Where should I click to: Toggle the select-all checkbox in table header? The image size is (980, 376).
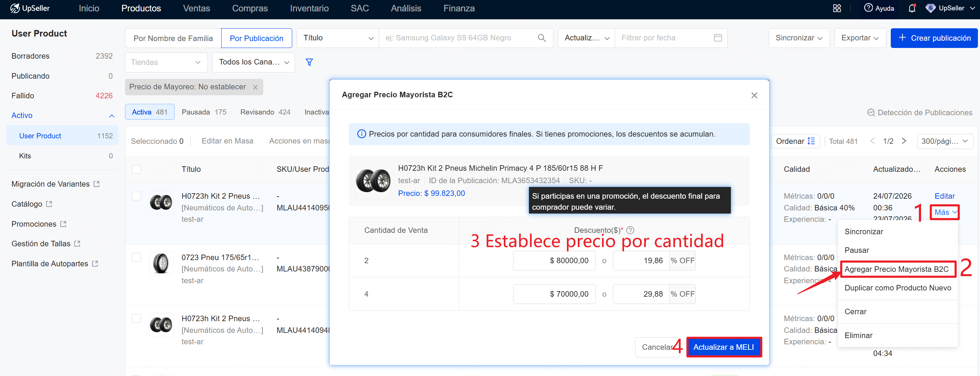(136, 169)
